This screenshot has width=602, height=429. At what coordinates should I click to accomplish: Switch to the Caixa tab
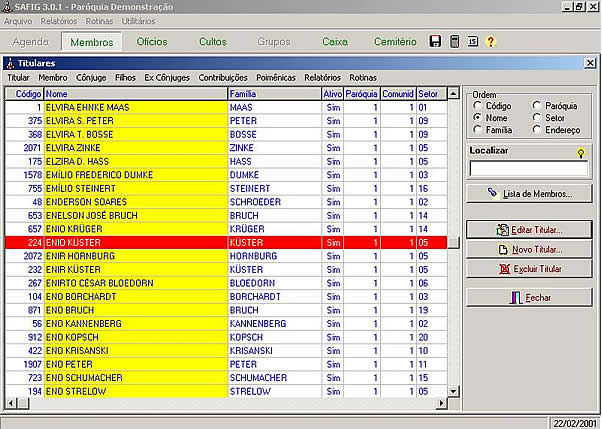(x=335, y=41)
